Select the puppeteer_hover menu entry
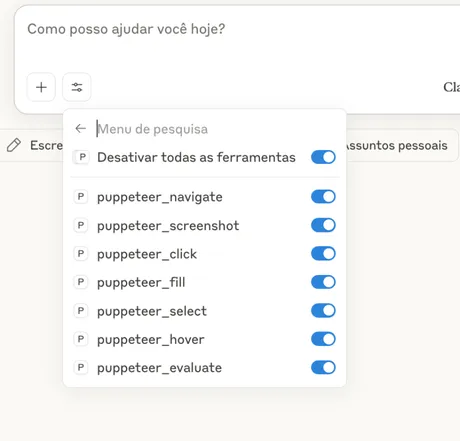This screenshot has height=441, width=460. 204,339
